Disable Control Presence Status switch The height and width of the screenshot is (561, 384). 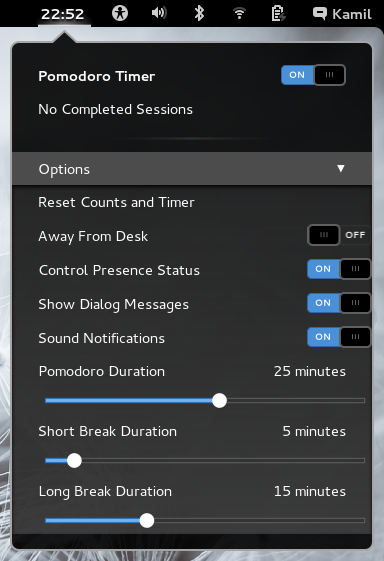pyautogui.click(x=339, y=269)
